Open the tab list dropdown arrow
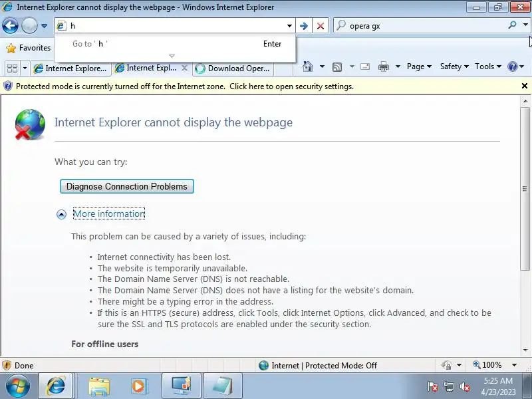532x399 pixels. click(25, 68)
